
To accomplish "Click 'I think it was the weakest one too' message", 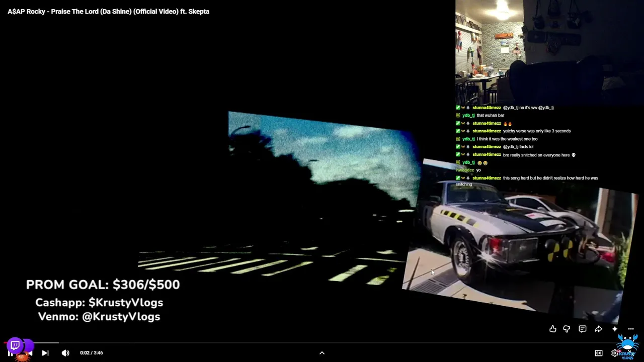I will click(507, 139).
